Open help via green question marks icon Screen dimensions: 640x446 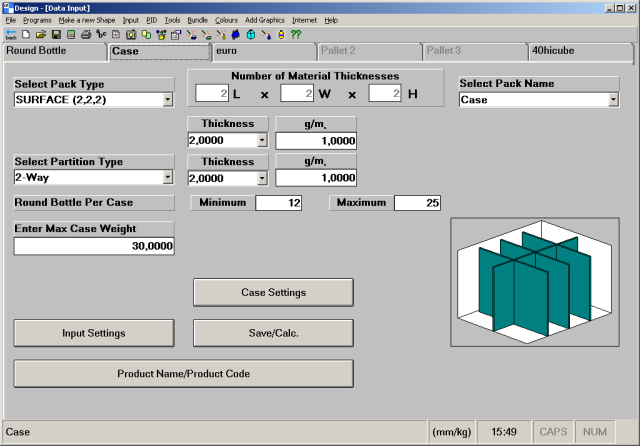296,35
